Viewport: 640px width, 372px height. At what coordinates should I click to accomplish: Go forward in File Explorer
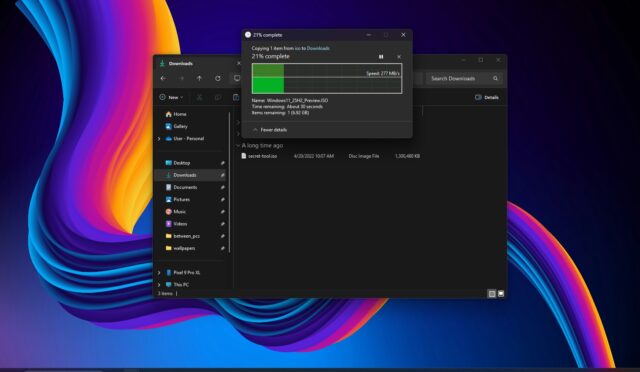[182, 78]
